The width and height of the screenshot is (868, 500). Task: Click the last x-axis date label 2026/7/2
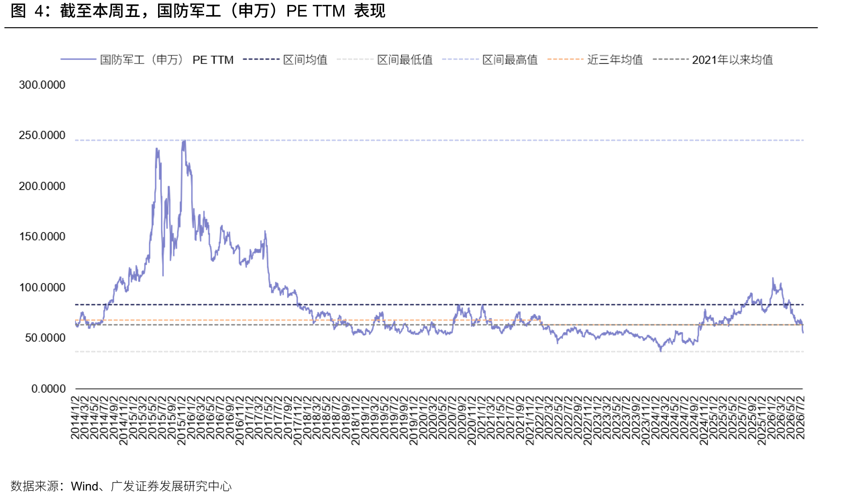click(800, 418)
